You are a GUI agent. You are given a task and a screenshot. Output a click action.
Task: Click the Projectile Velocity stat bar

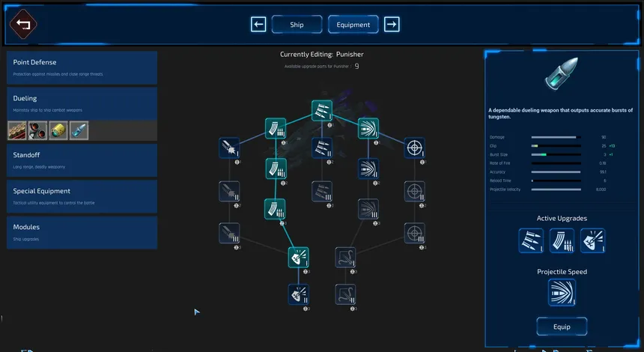[x=556, y=189]
